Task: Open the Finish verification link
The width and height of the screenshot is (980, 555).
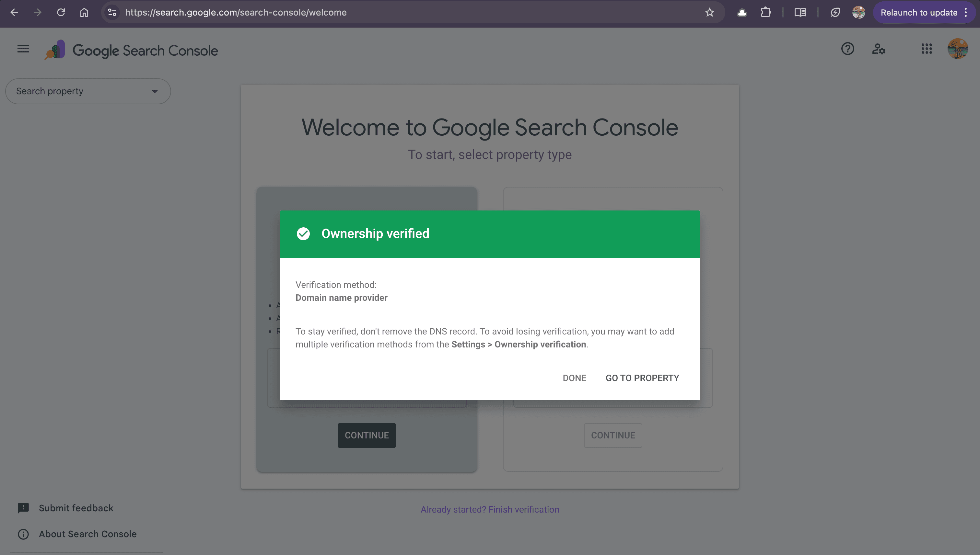Action: click(523, 509)
